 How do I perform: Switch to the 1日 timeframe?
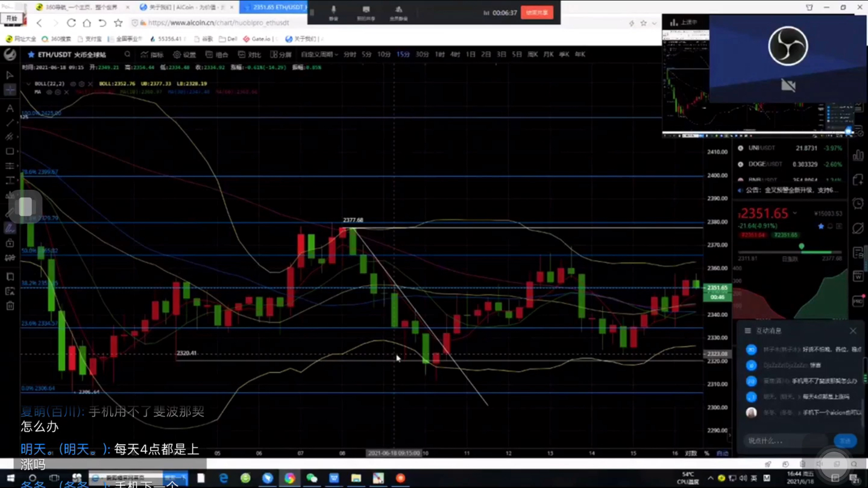pos(470,54)
